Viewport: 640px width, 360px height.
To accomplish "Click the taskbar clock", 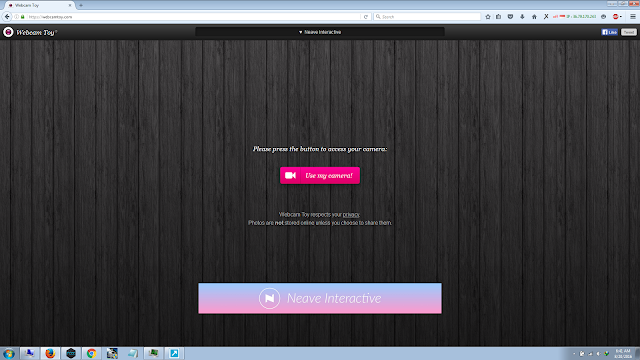I will point(623,353).
